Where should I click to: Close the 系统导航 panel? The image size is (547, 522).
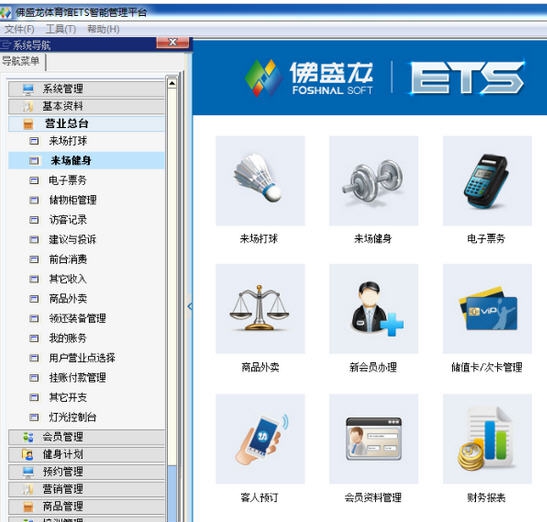point(173,43)
